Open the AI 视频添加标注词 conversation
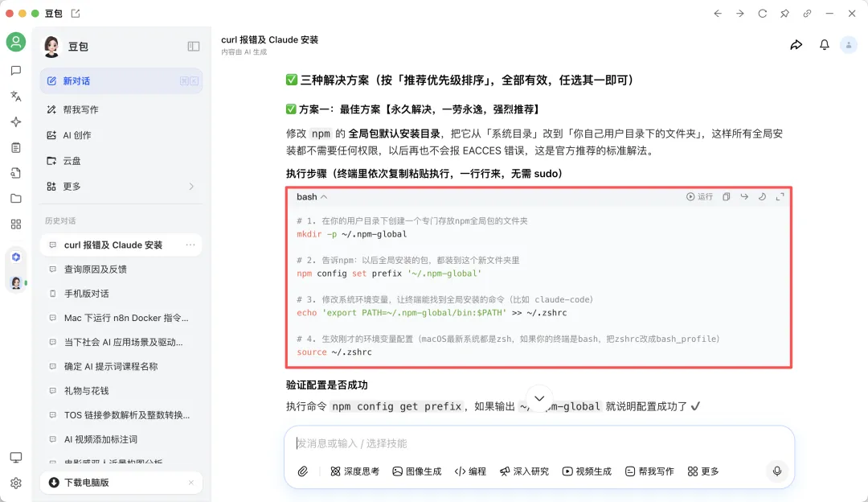868x502 pixels. [121, 439]
